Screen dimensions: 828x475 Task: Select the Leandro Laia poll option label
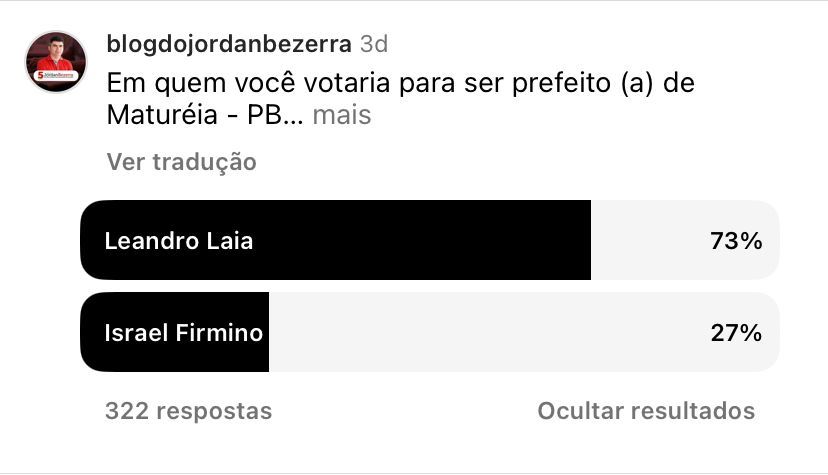tap(179, 241)
